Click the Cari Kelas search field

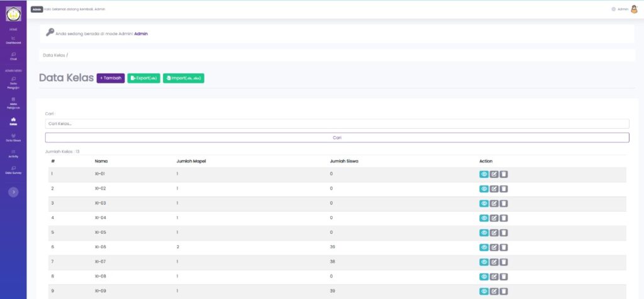337,124
